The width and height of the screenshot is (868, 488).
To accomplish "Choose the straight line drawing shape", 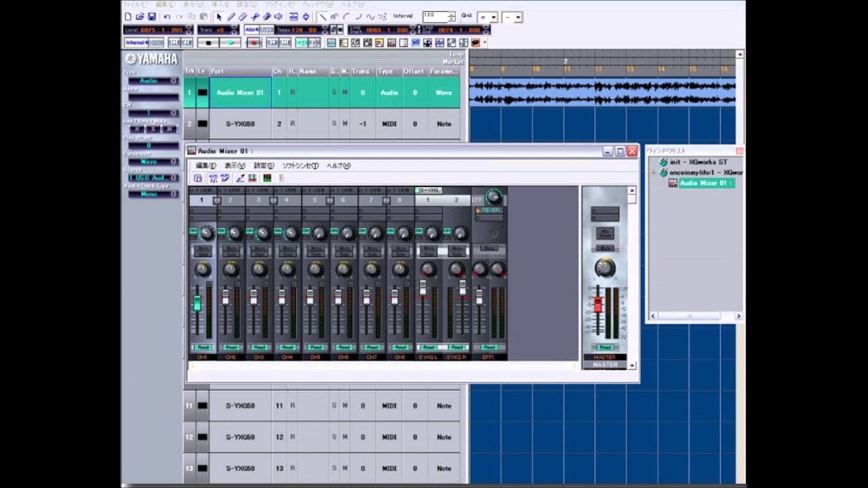I will [x=322, y=16].
